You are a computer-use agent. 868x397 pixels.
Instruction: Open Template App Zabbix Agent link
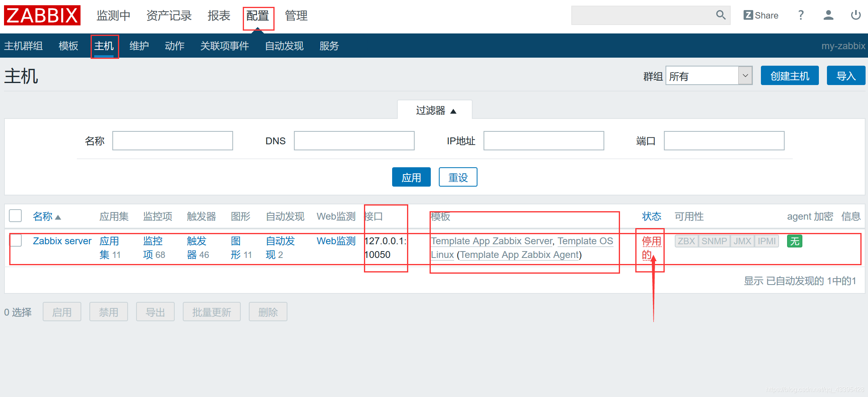(x=519, y=255)
